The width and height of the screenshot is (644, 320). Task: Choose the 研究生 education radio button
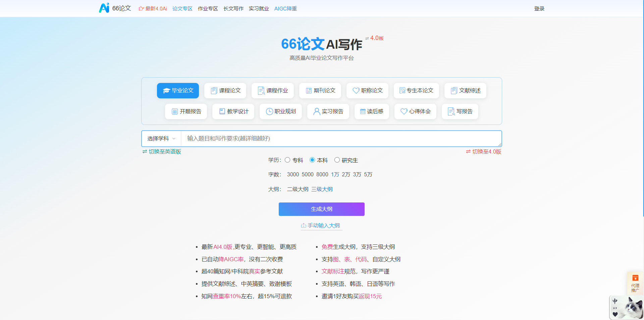click(337, 160)
